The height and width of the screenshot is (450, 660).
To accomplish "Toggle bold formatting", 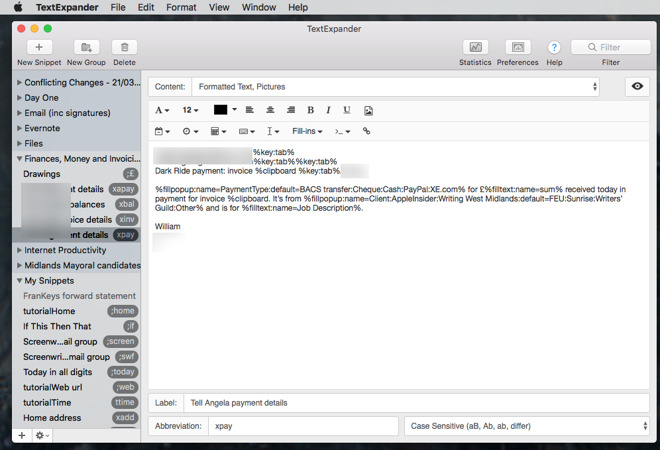I will [311, 110].
